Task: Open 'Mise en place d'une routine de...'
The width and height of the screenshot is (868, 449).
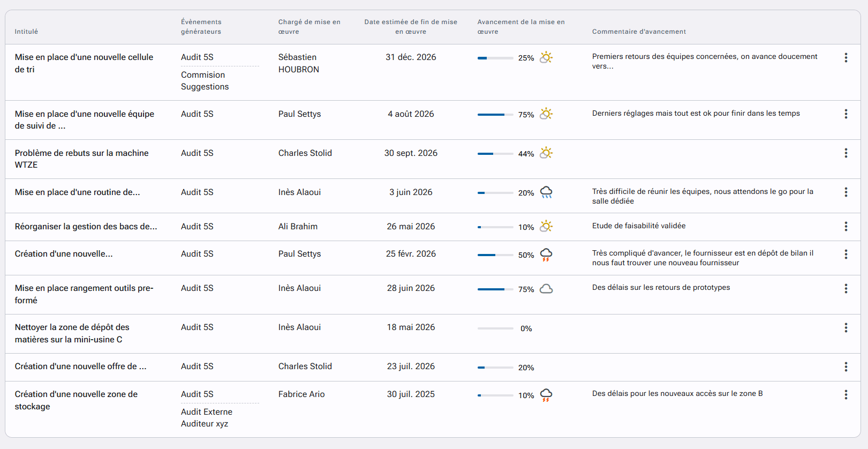Action: [78, 192]
